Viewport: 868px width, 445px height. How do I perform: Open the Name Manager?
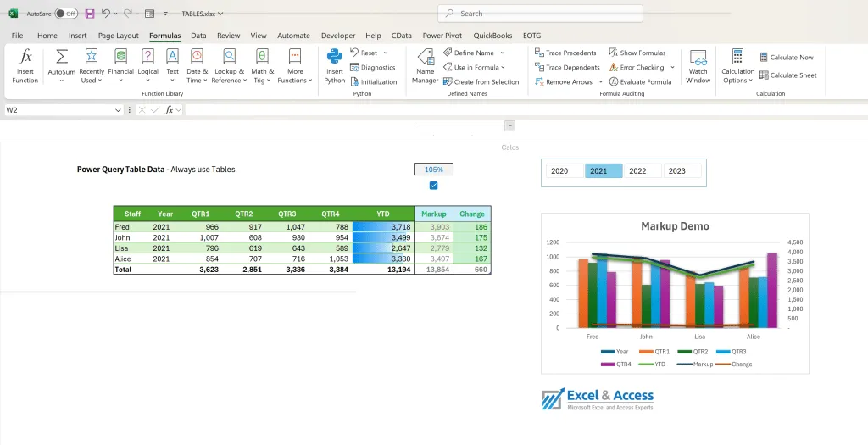point(425,66)
